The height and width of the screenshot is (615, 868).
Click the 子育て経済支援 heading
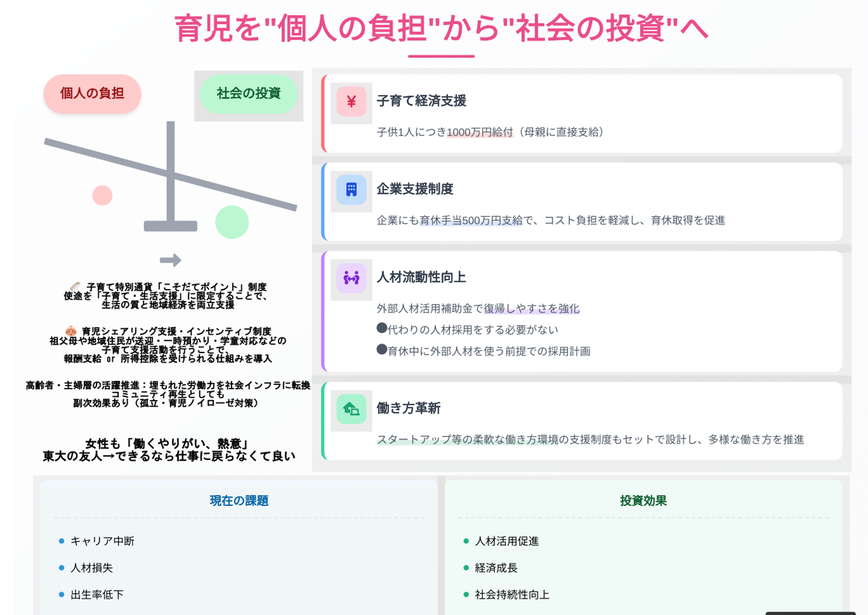click(421, 101)
